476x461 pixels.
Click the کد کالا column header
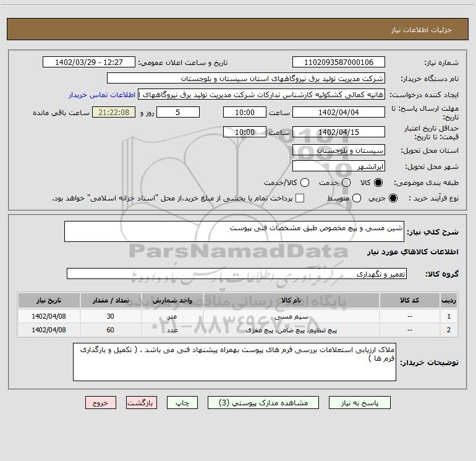[409, 300]
